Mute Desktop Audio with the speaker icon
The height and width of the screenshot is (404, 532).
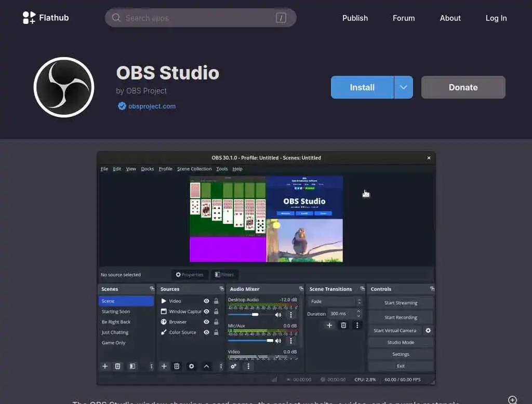(x=278, y=315)
